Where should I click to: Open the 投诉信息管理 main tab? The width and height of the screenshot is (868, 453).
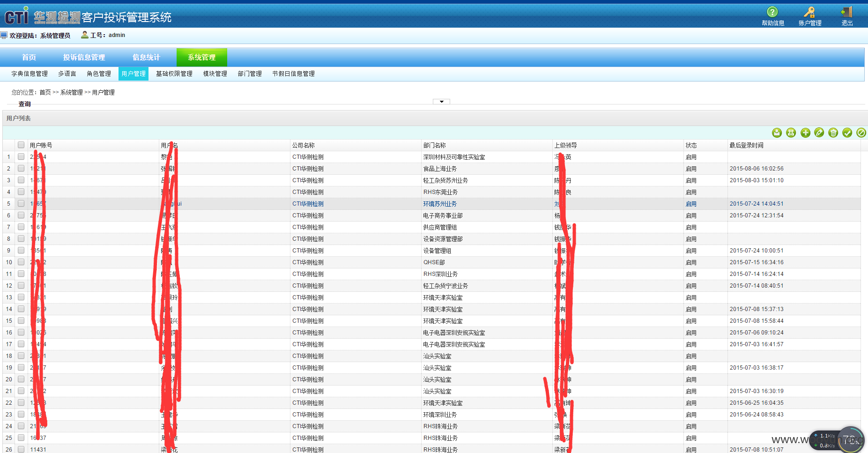point(84,57)
